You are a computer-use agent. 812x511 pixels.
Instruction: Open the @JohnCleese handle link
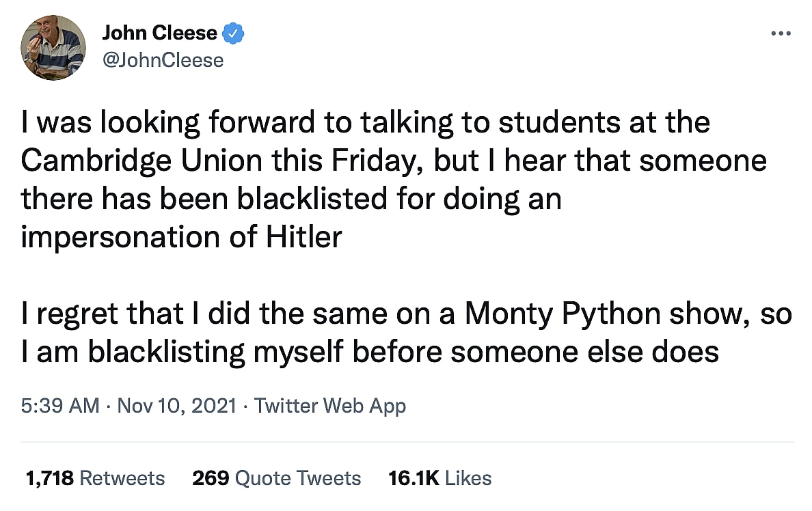coord(163,60)
